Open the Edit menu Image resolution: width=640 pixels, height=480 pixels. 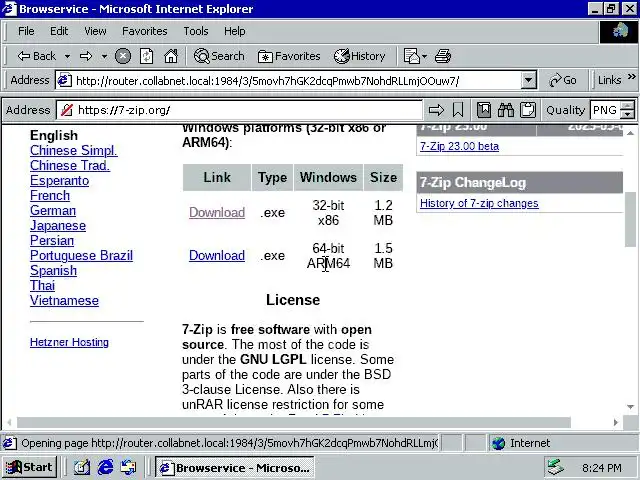click(x=59, y=31)
